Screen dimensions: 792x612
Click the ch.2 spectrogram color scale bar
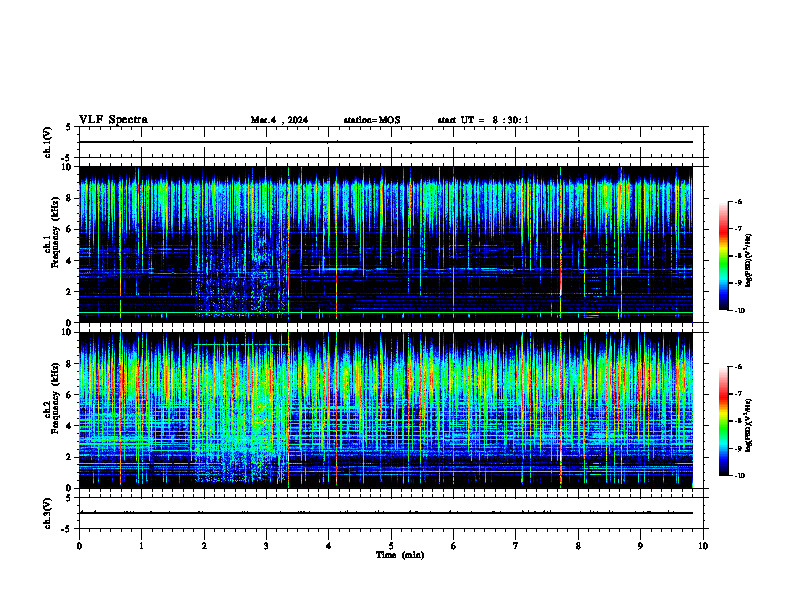click(x=723, y=421)
